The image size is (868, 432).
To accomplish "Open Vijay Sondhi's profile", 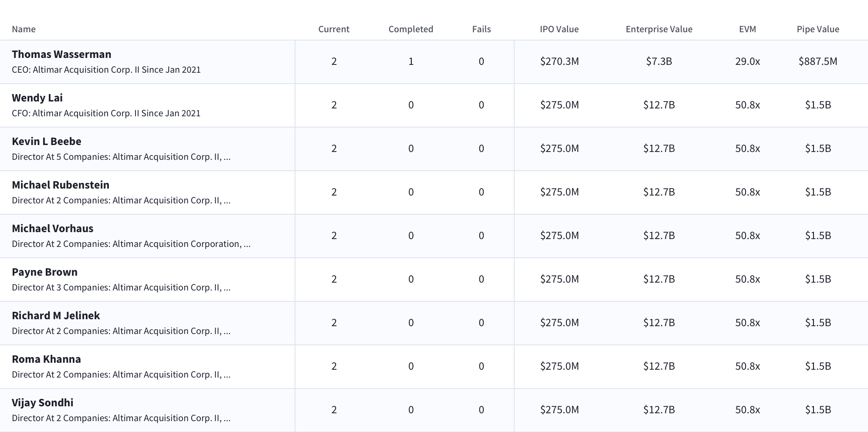I will [43, 403].
